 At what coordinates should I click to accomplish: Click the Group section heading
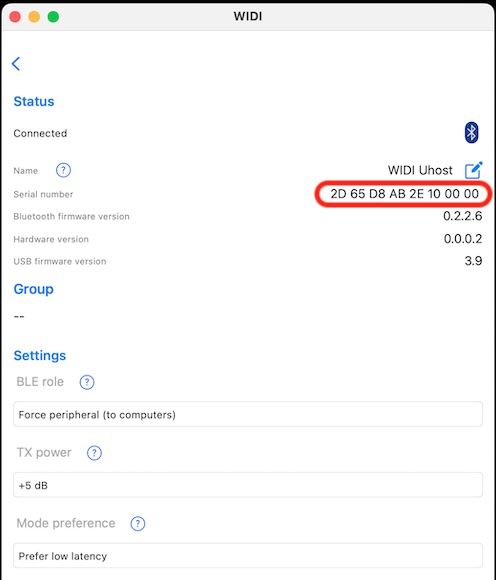tap(33, 289)
